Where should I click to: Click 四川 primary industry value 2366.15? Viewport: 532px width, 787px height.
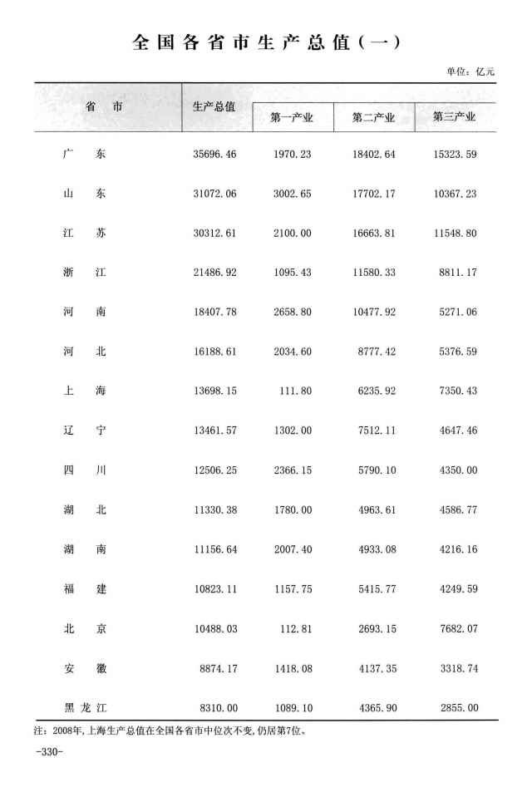point(292,470)
